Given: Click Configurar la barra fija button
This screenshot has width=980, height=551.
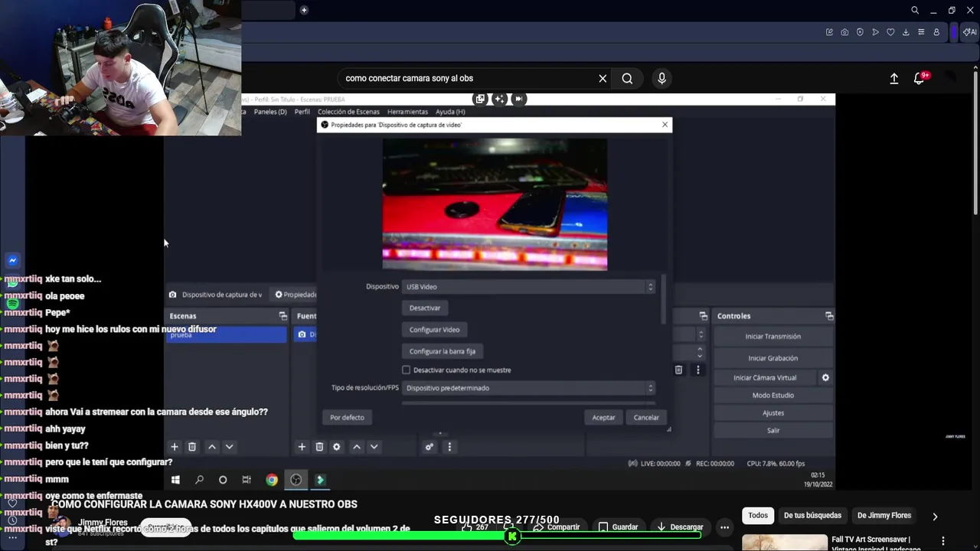Looking at the screenshot, I should coord(443,351).
